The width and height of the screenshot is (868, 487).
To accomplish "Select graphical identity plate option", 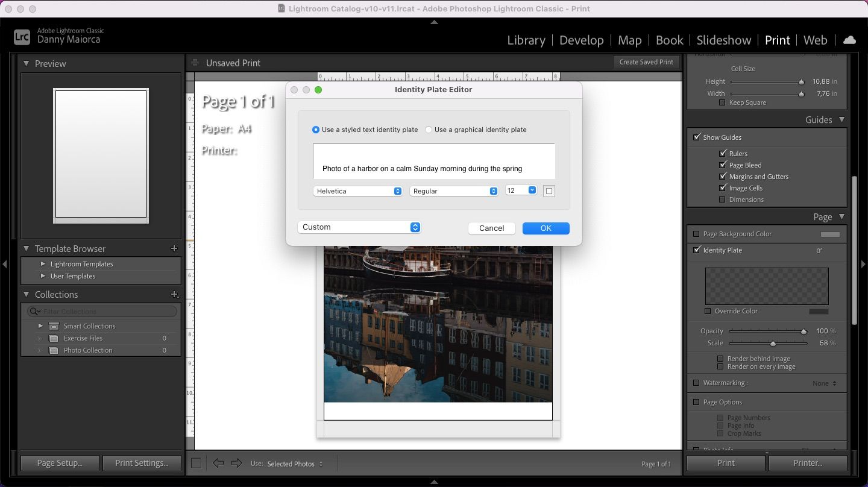I will pyautogui.click(x=429, y=130).
